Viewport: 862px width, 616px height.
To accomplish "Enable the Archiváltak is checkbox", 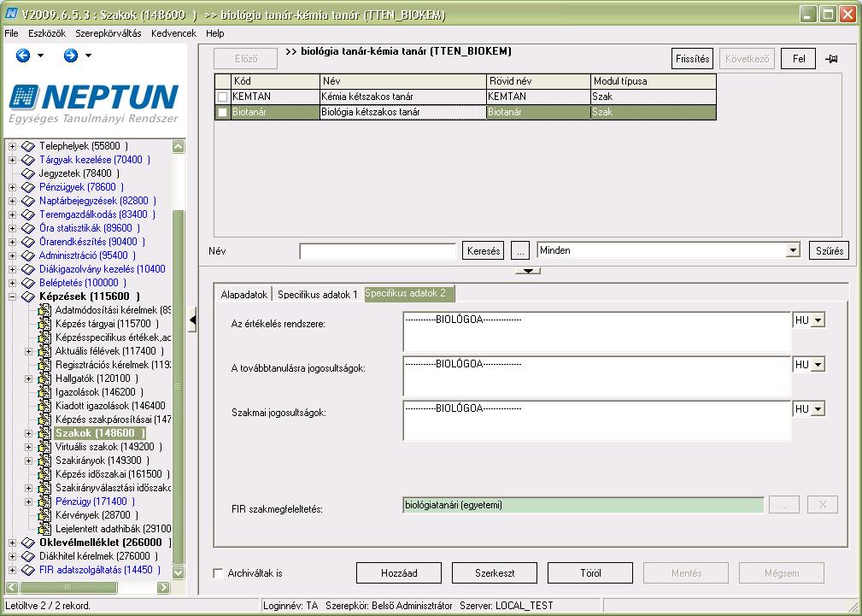I will click(x=218, y=573).
